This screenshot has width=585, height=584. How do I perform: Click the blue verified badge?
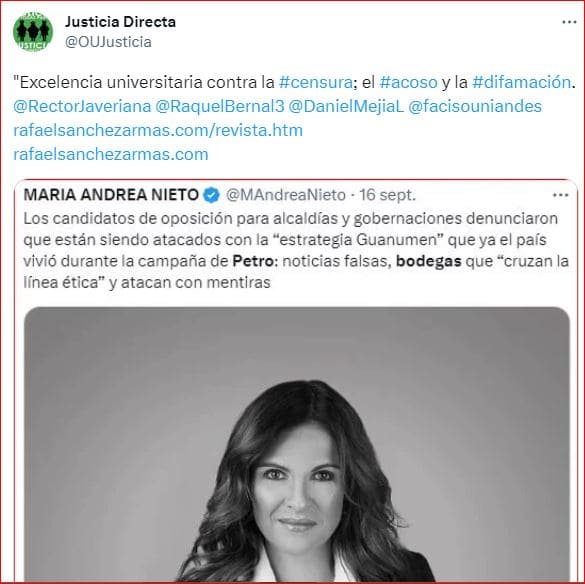click(212, 195)
